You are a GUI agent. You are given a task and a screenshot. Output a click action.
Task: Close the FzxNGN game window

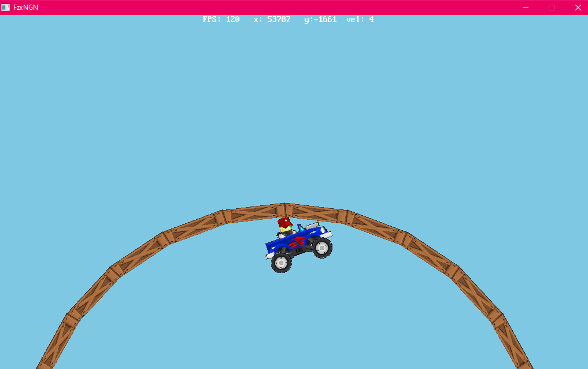[x=578, y=8]
